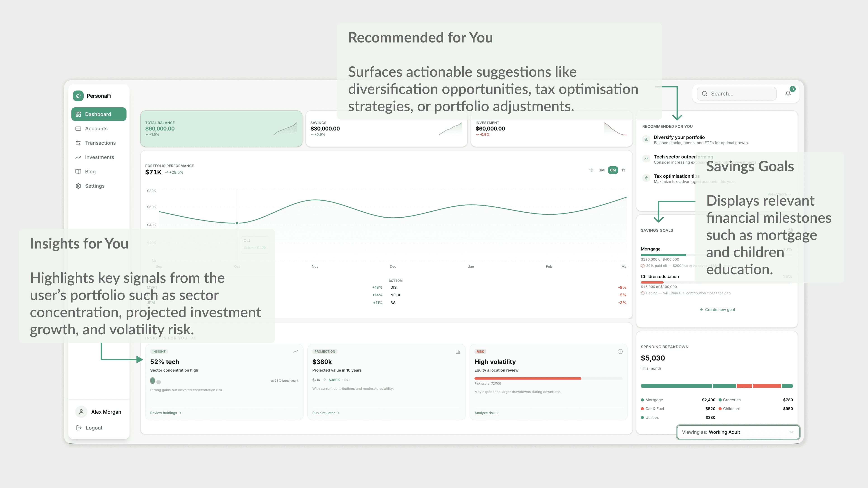Go to Investments in the sidebar
The image size is (868, 488).
point(99,157)
